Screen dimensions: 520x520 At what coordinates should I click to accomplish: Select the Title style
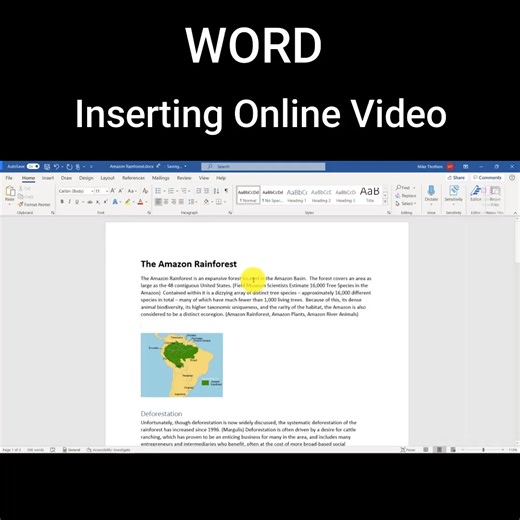click(x=369, y=195)
